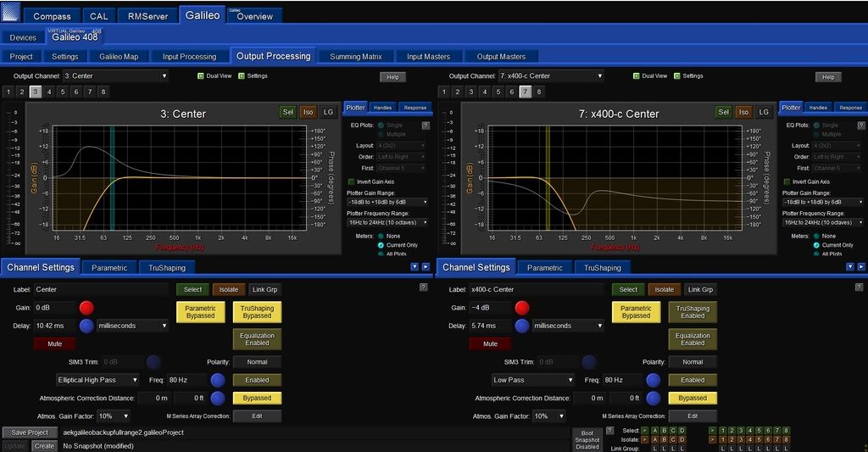
Task: Click left Label field containing Center
Action: [x=101, y=289]
